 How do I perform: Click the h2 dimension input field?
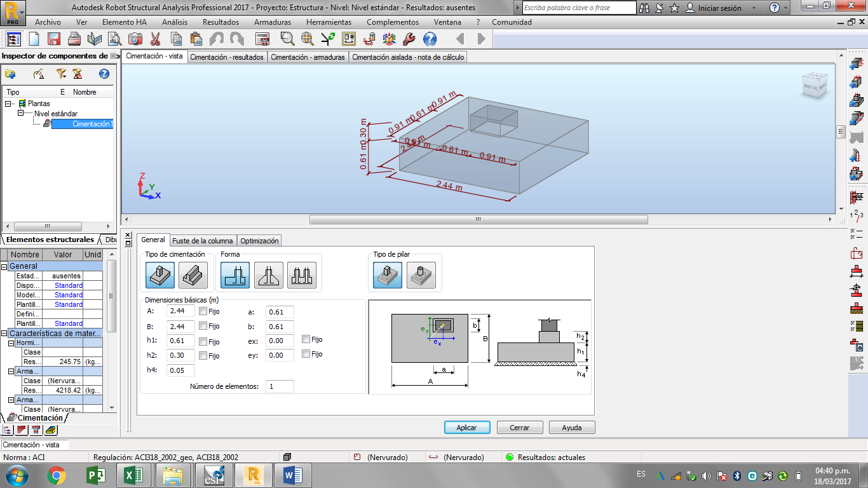(x=180, y=356)
